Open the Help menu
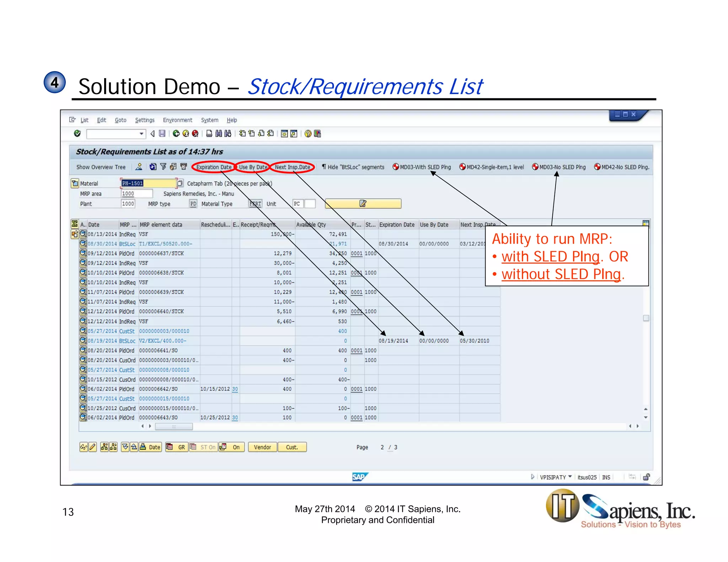The width and height of the screenshot is (728, 562). click(x=232, y=120)
